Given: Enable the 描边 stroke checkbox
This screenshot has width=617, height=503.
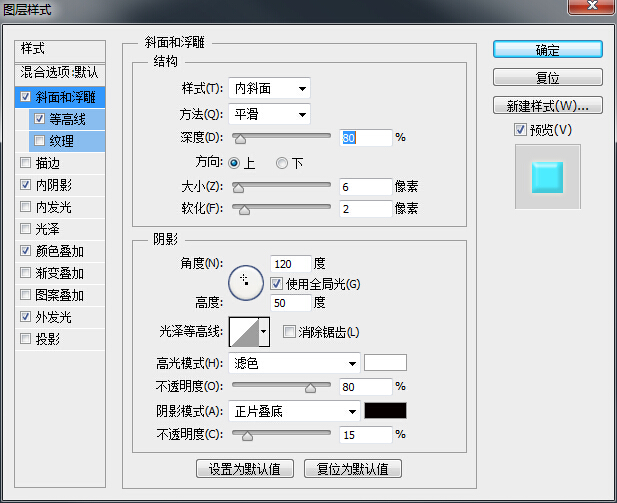Looking at the screenshot, I should coord(25,163).
